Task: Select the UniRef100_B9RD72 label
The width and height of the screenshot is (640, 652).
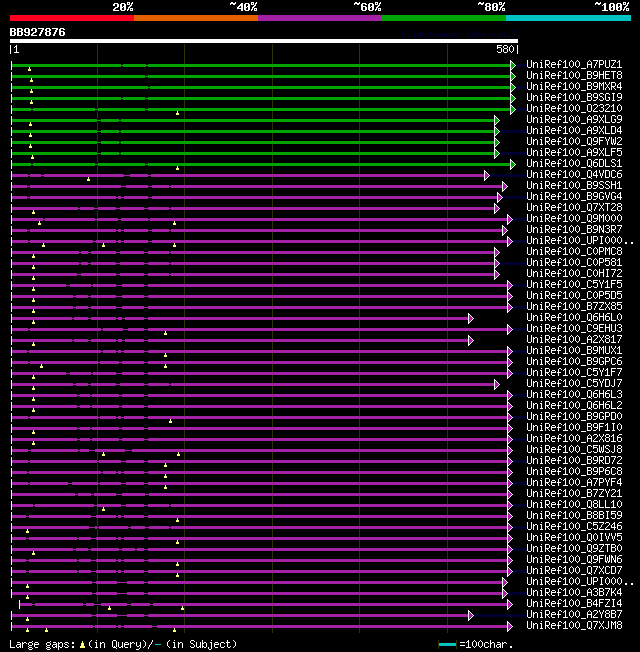Action: (x=574, y=461)
